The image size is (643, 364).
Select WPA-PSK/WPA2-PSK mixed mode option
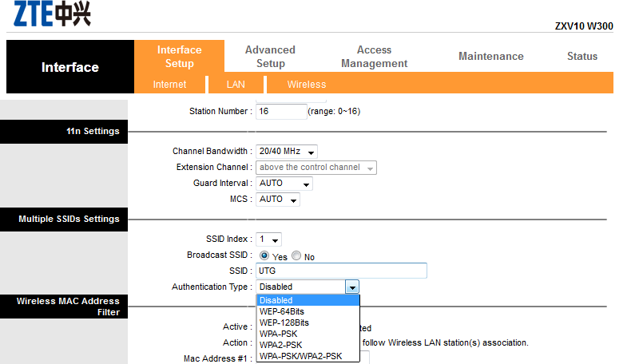coord(300,356)
